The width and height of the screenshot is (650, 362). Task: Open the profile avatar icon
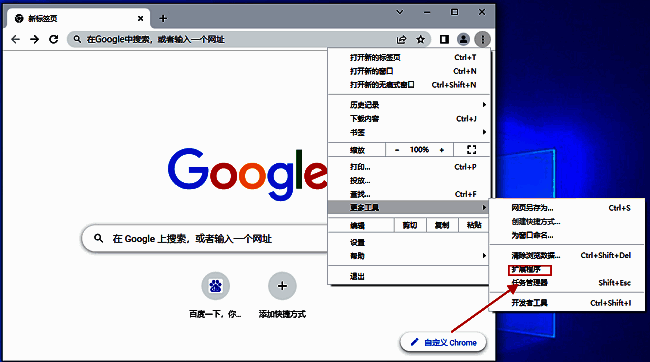(463, 39)
